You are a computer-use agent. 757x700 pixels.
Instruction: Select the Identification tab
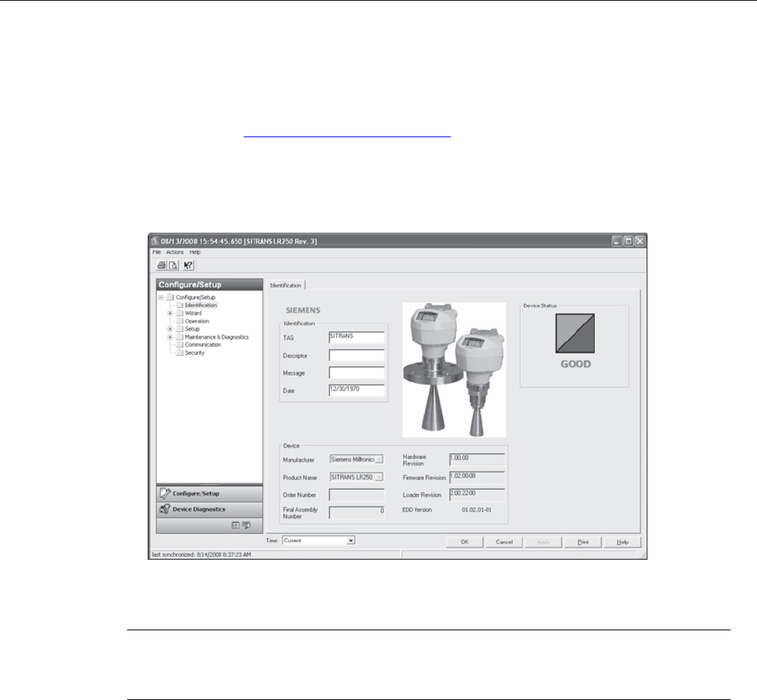click(x=286, y=285)
